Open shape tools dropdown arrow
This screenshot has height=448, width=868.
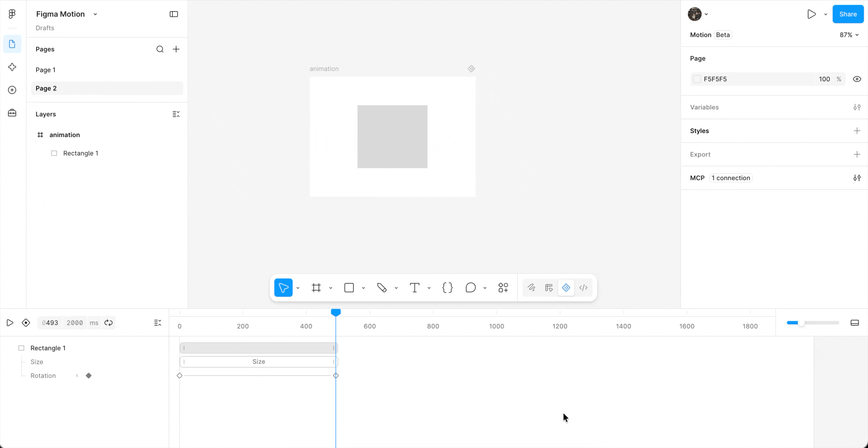pos(363,288)
